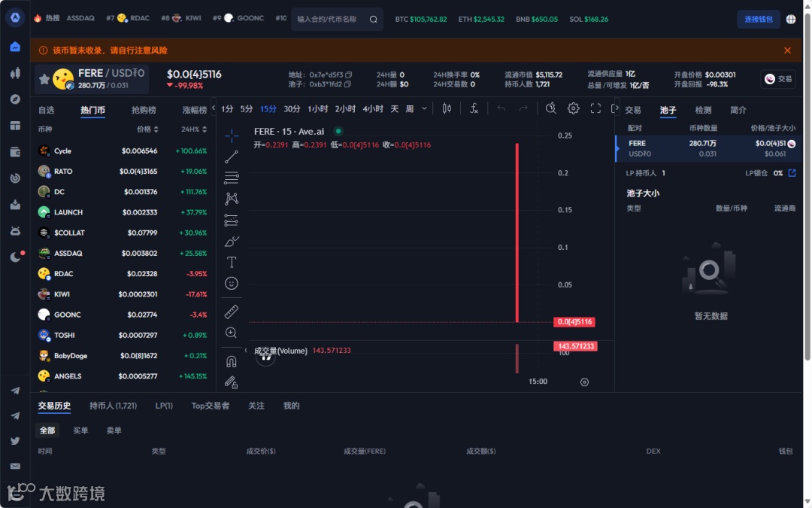Select the 5分 timeframe
812x508 pixels.
click(x=247, y=109)
